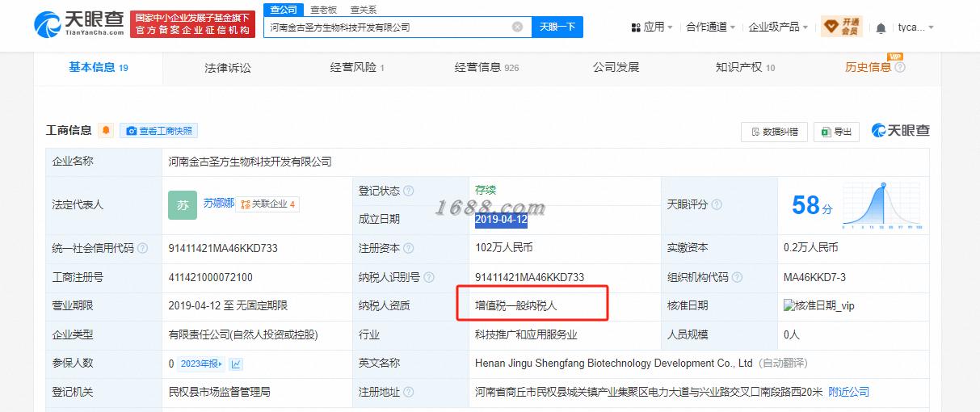Click the 苏 avatar of the legal representative

pyautogui.click(x=183, y=205)
